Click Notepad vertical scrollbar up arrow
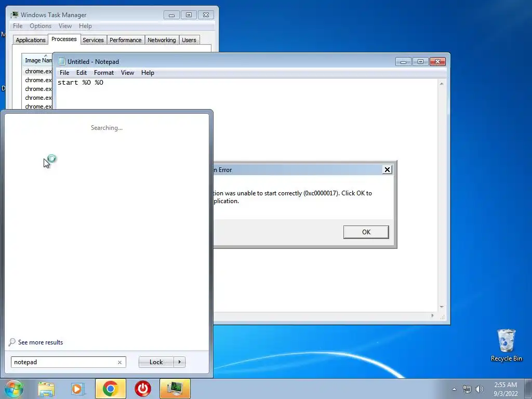The height and width of the screenshot is (399, 532). [442, 84]
